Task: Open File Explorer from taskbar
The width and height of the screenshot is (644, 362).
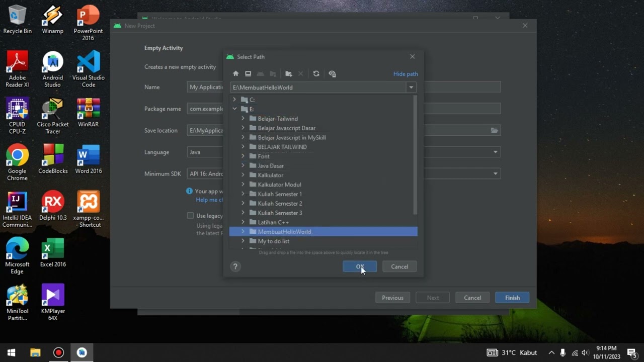Action: pyautogui.click(x=35, y=352)
